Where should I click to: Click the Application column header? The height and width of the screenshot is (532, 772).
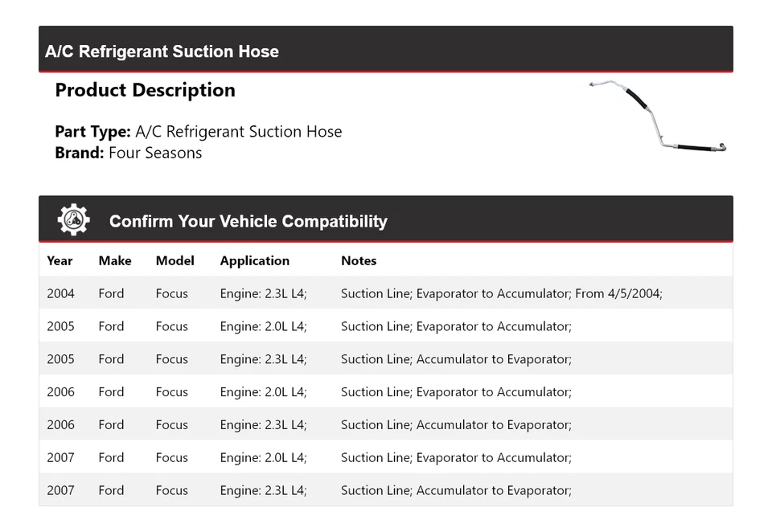(x=254, y=260)
